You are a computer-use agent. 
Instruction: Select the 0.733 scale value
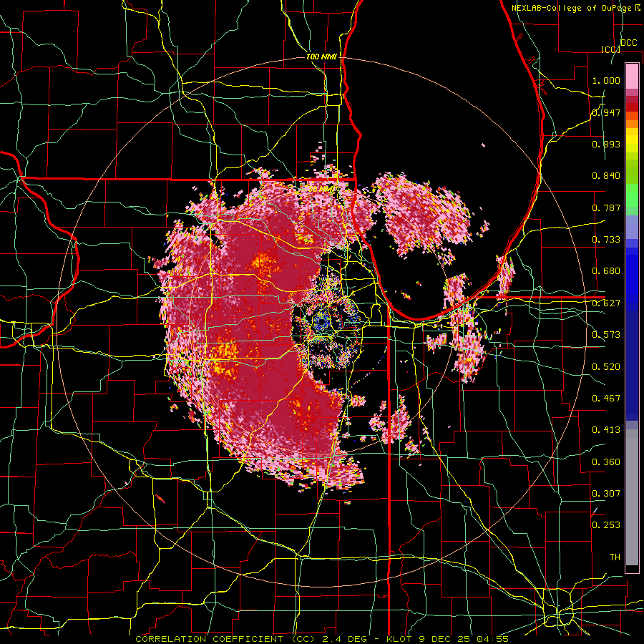click(x=606, y=240)
